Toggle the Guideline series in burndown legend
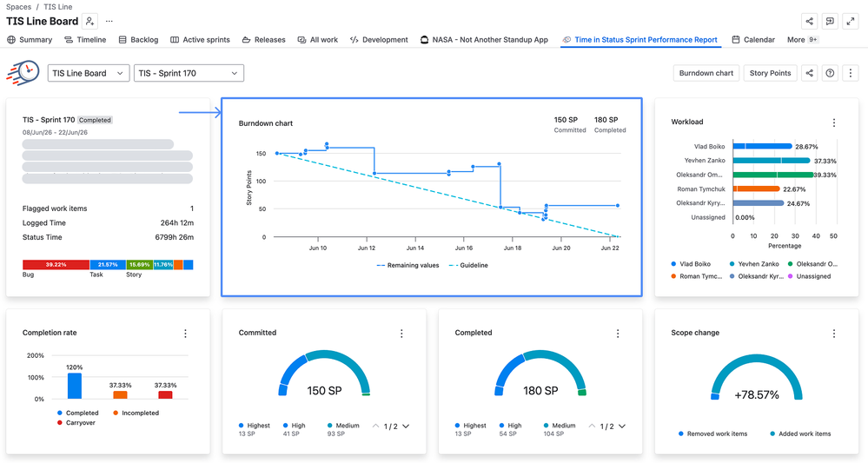The height and width of the screenshot is (463, 868). 468,266
